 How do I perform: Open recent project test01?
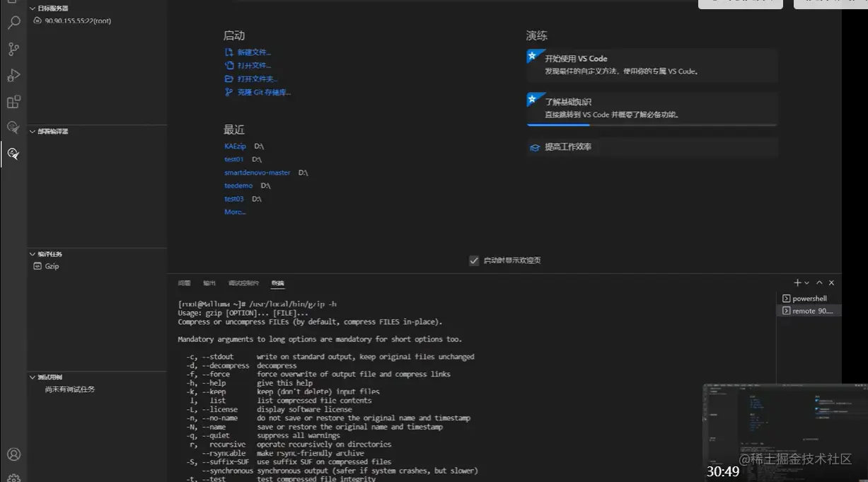click(x=234, y=159)
